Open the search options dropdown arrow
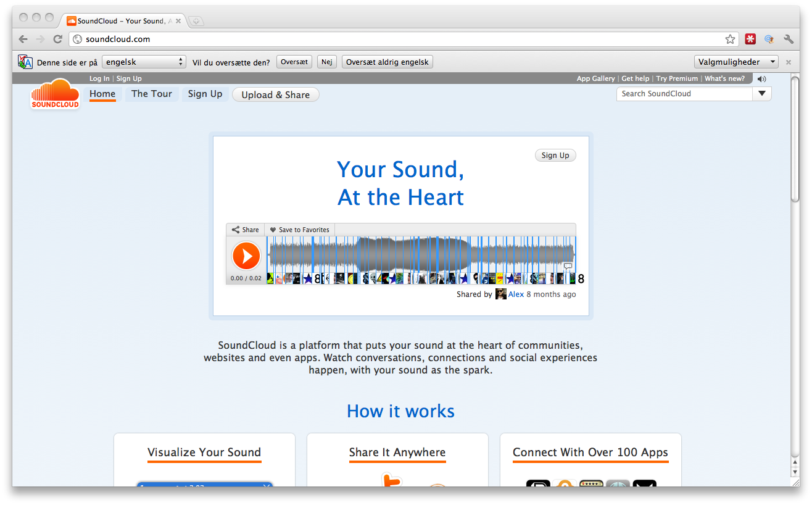The image size is (812, 505). (x=762, y=94)
